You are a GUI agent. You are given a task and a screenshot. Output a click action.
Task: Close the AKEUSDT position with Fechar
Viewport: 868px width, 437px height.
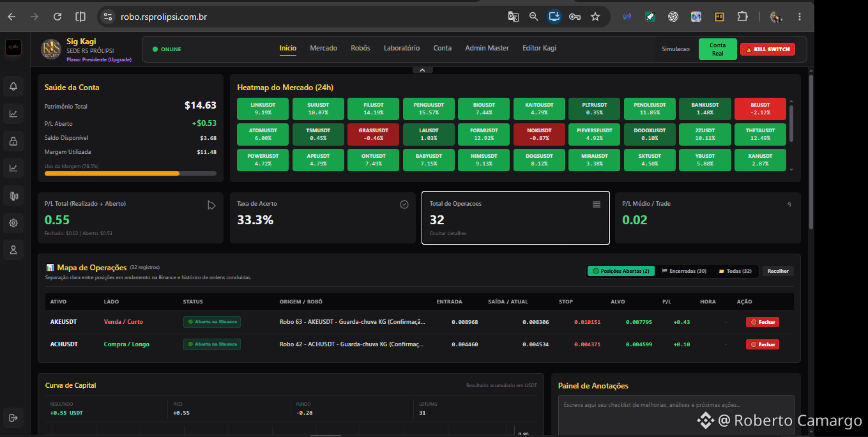[x=762, y=322]
